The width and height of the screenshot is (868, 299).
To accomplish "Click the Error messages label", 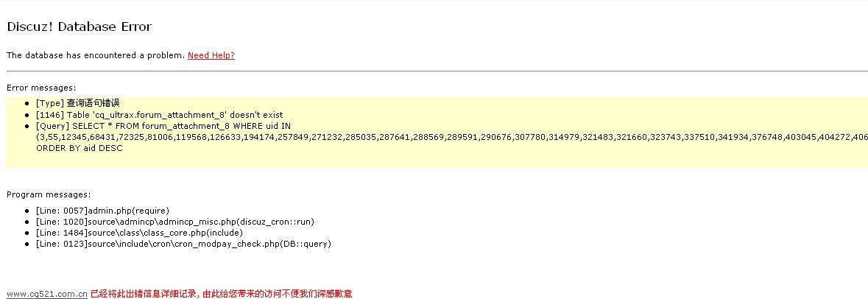I will pos(41,88).
